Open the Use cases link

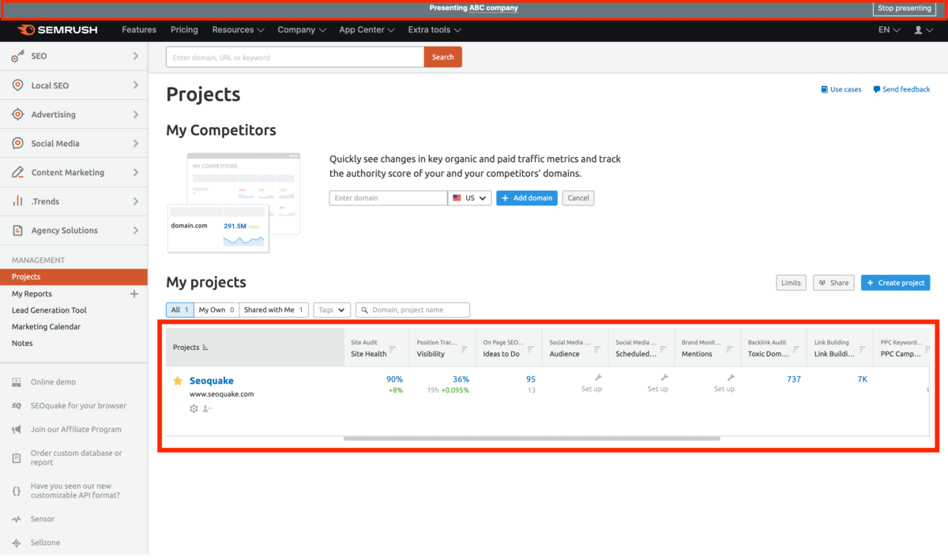[x=841, y=89]
